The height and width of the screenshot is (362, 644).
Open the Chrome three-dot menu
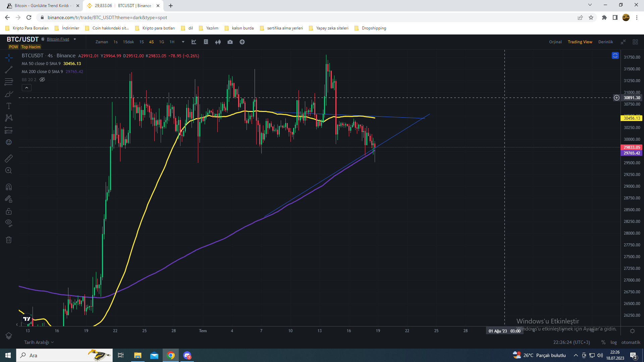[x=637, y=17]
